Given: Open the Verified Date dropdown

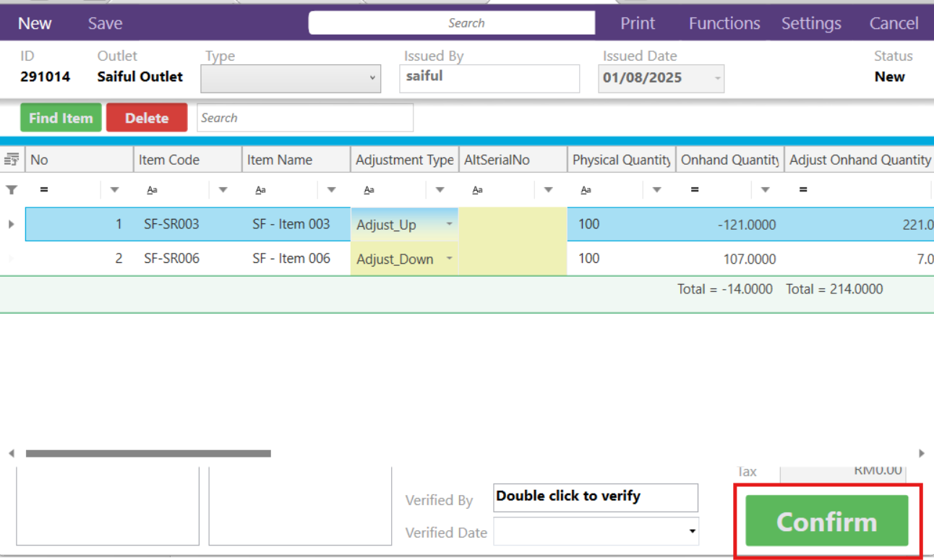Looking at the screenshot, I should (692, 532).
